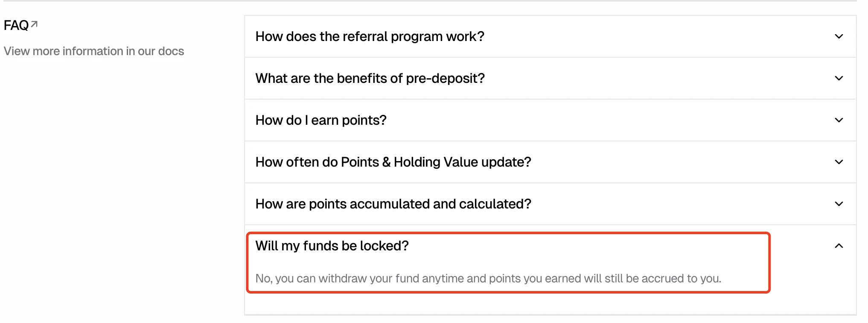The height and width of the screenshot is (323, 868).
Task: Expand 'How are points accumulated and calculated?'
Action: (393, 204)
